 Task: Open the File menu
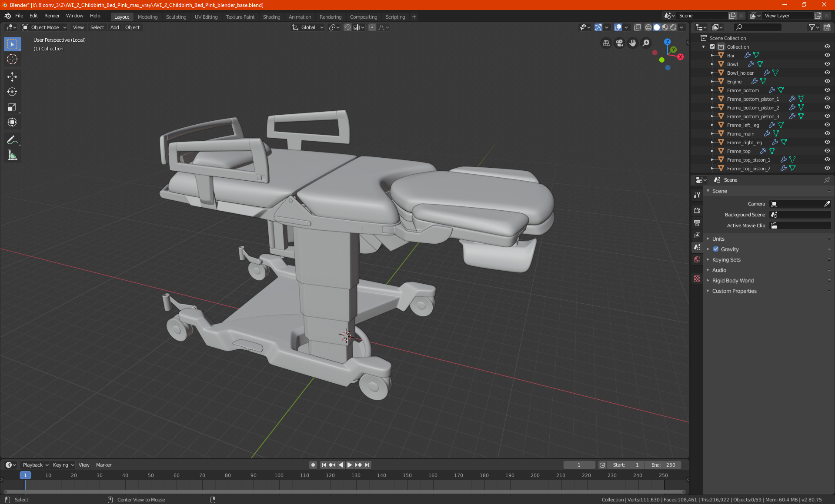tap(19, 16)
